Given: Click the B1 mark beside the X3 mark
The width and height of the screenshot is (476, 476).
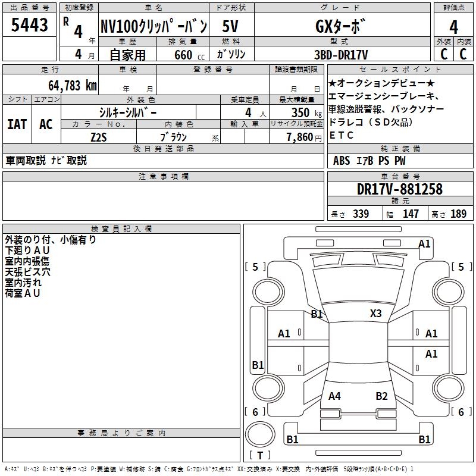Looking at the screenshot, I should click(317, 314).
